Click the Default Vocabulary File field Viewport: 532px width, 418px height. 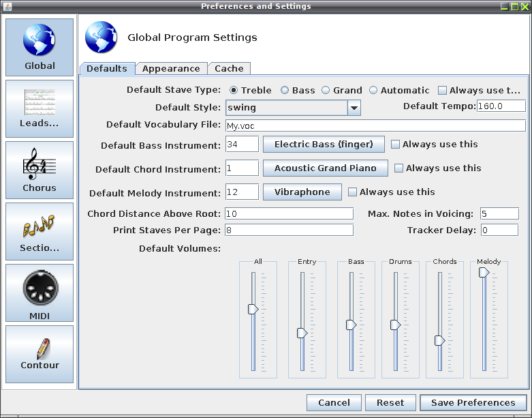(x=375, y=125)
